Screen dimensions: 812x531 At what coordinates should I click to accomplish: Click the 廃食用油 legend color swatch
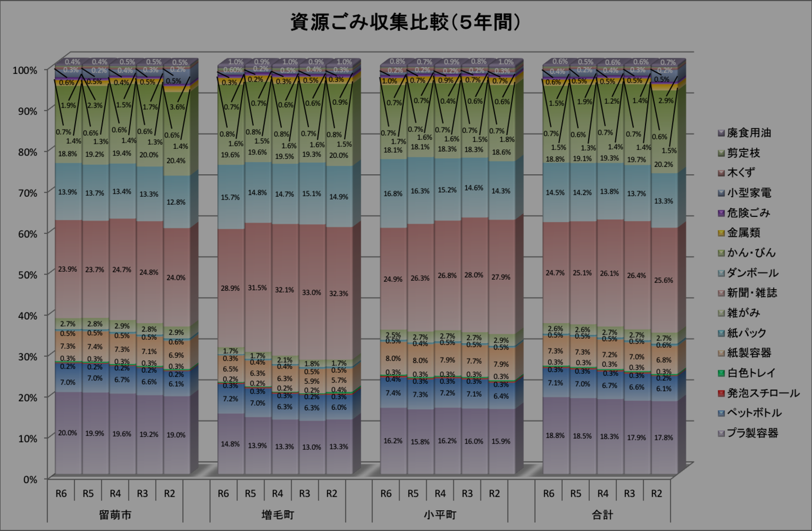click(x=721, y=133)
